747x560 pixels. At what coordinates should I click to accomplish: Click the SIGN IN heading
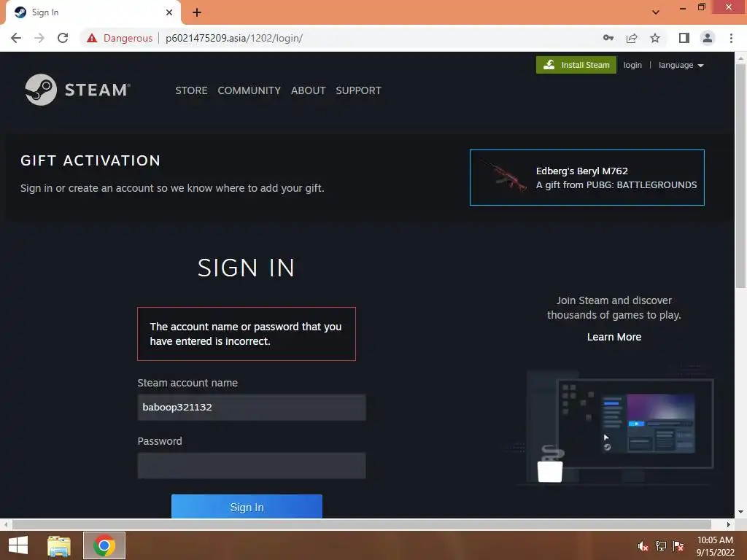click(247, 268)
